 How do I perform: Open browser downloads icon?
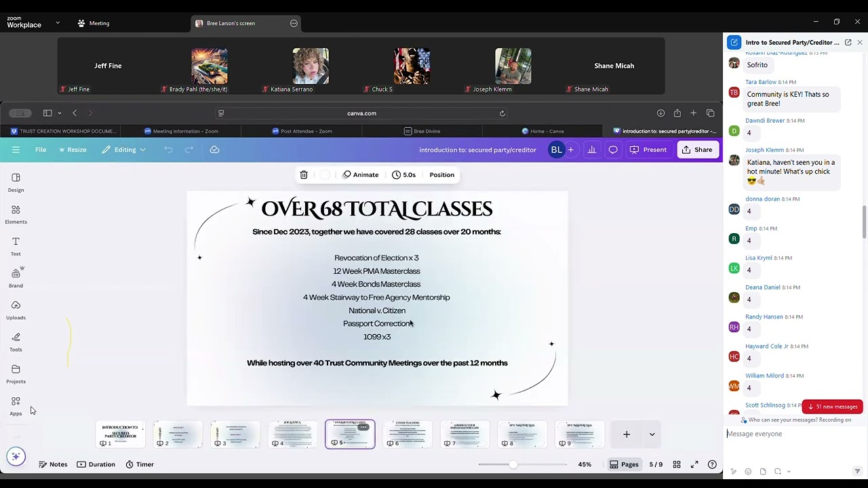tap(660, 113)
